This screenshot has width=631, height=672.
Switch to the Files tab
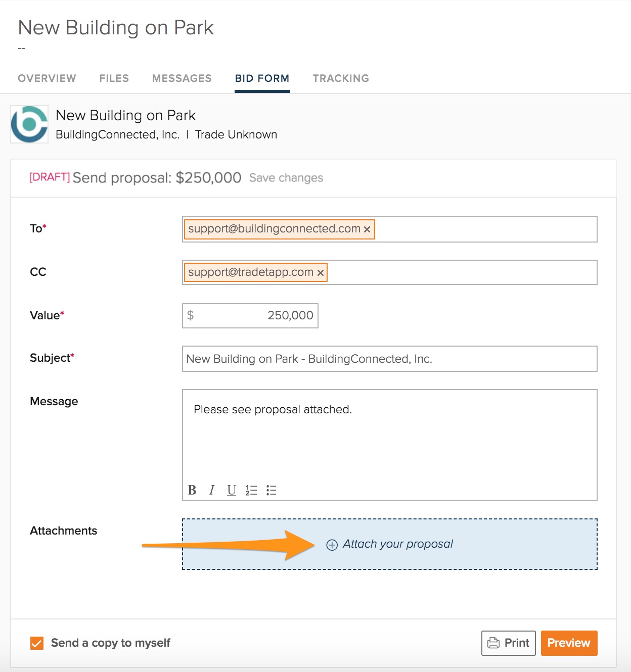pos(114,78)
